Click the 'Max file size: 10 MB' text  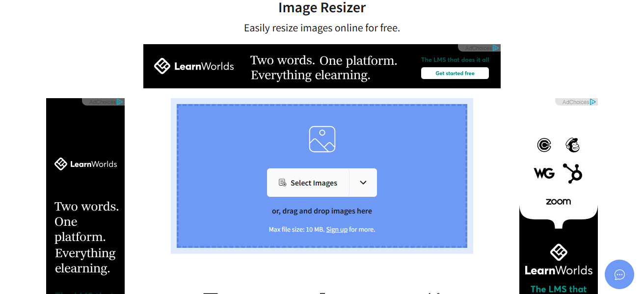[296, 229]
